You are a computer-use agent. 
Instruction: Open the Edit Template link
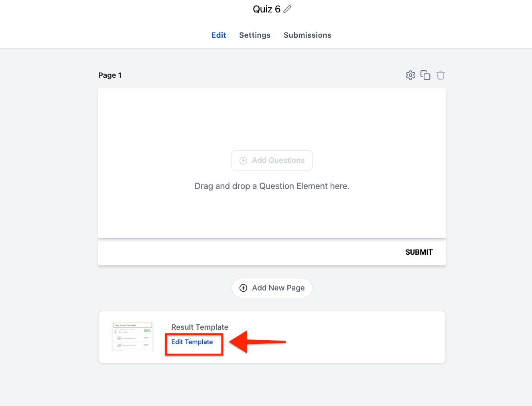[192, 342]
